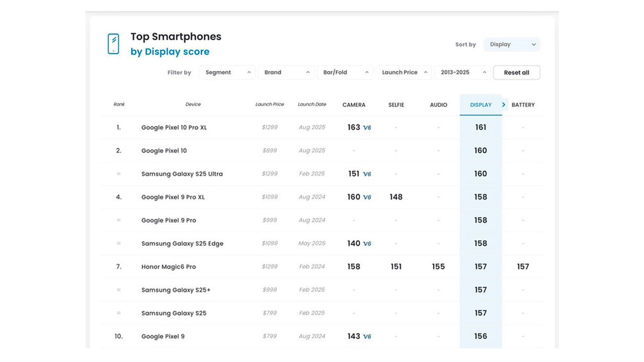The image size is (644, 362).
Task: Open Samsung Galaxy S25 Ultra device link
Action: 182,174
